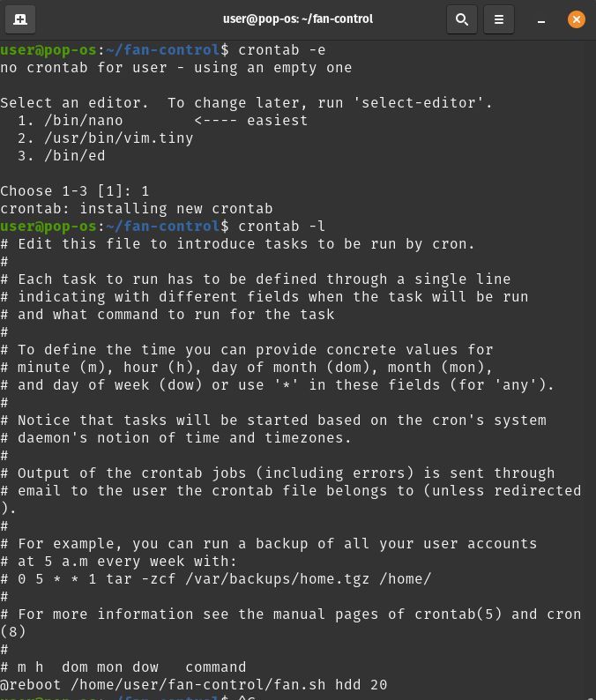The image size is (596, 700).
Task: Click the window title user@pop-os: ~/fan-control
Action: [298, 19]
